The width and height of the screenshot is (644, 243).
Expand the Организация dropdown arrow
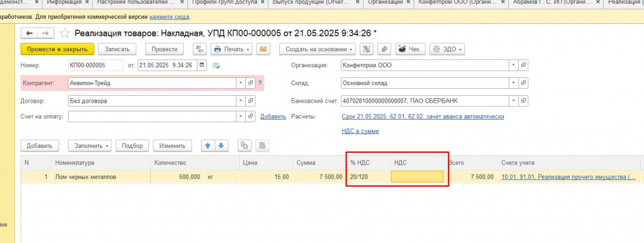(x=514, y=65)
